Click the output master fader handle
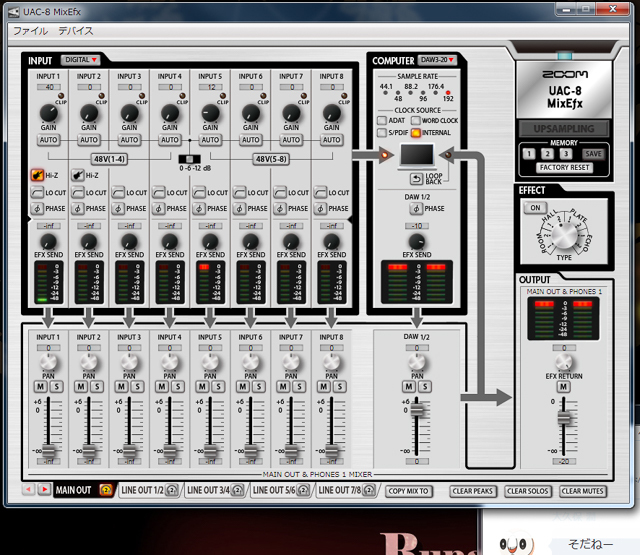This screenshot has height=555, width=640. click(x=564, y=418)
